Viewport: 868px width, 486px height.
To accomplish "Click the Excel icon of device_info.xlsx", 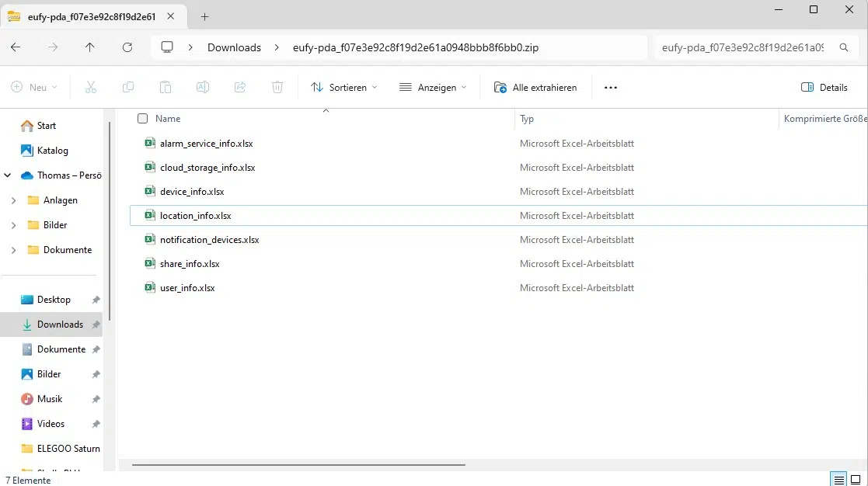I will tap(149, 191).
